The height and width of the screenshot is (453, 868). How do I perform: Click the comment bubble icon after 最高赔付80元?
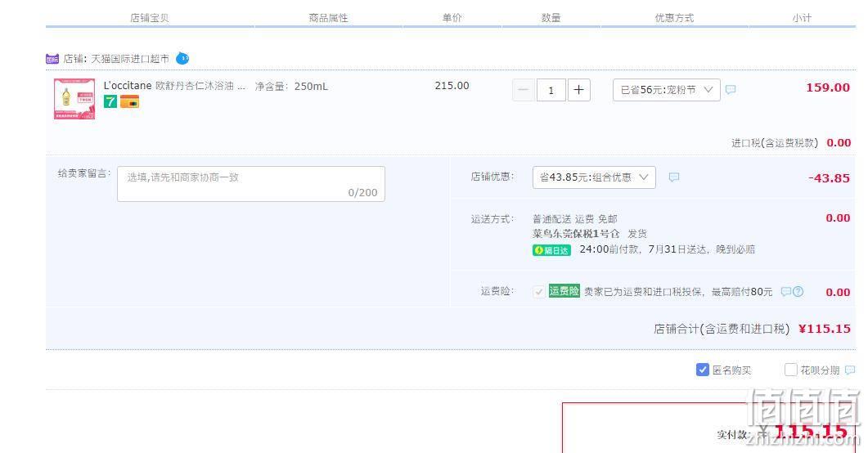785,291
